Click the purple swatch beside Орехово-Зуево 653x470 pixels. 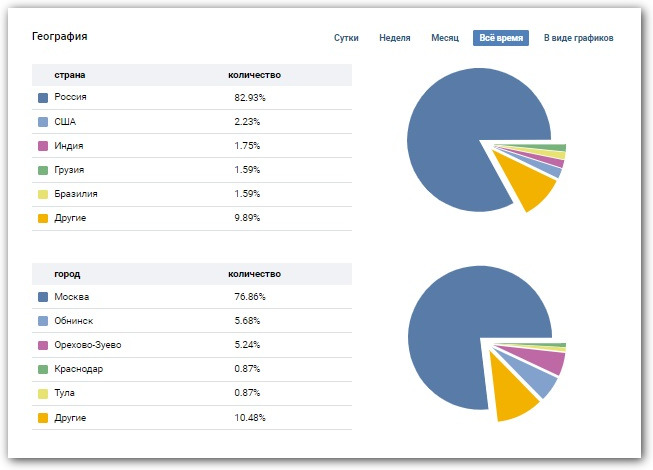42,346
